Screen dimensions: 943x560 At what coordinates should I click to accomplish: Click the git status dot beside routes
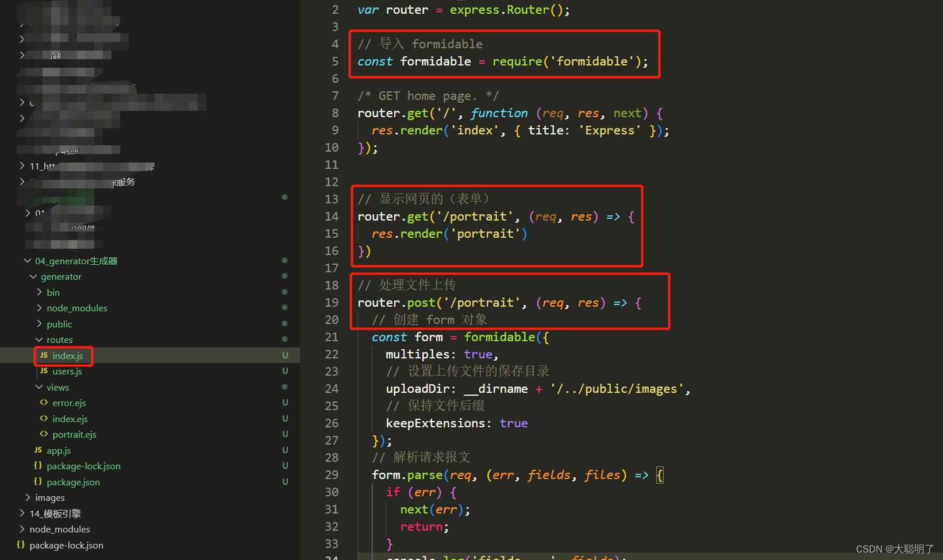(x=284, y=339)
